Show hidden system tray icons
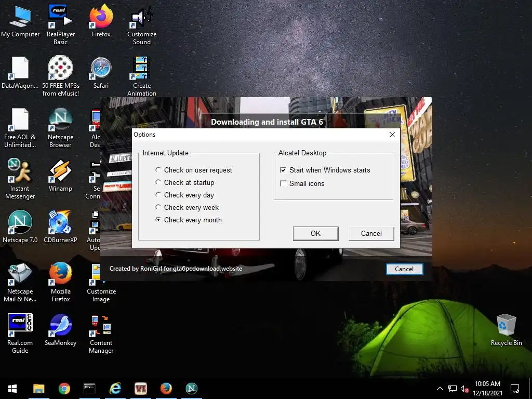The height and width of the screenshot is (399, 532). coord(440,389)
